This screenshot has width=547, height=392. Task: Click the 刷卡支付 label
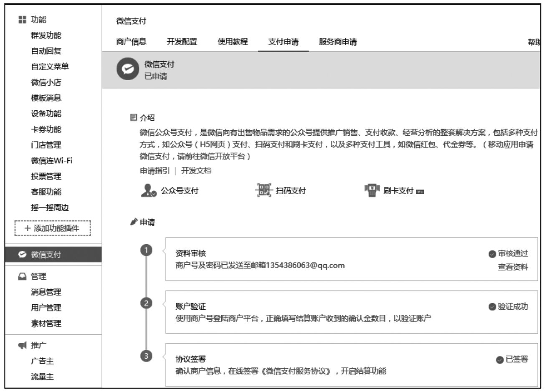[x=398, y=191]
